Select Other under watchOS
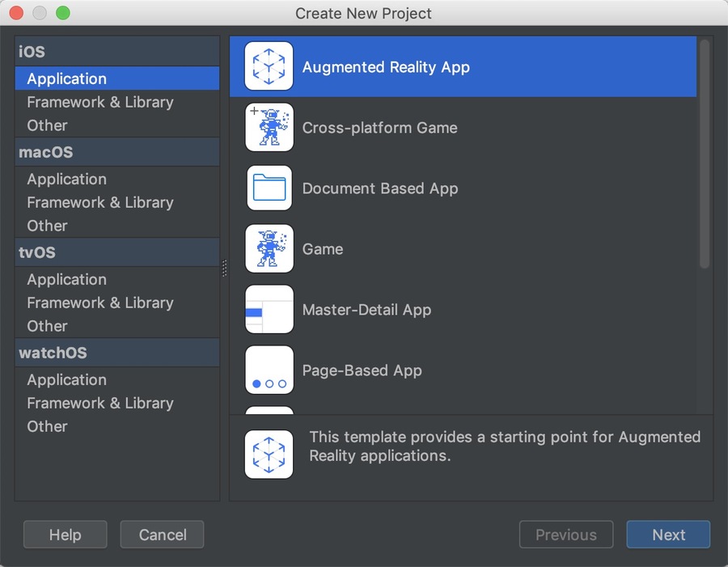This screenshot has height=567, width=728. pos(117,426)
